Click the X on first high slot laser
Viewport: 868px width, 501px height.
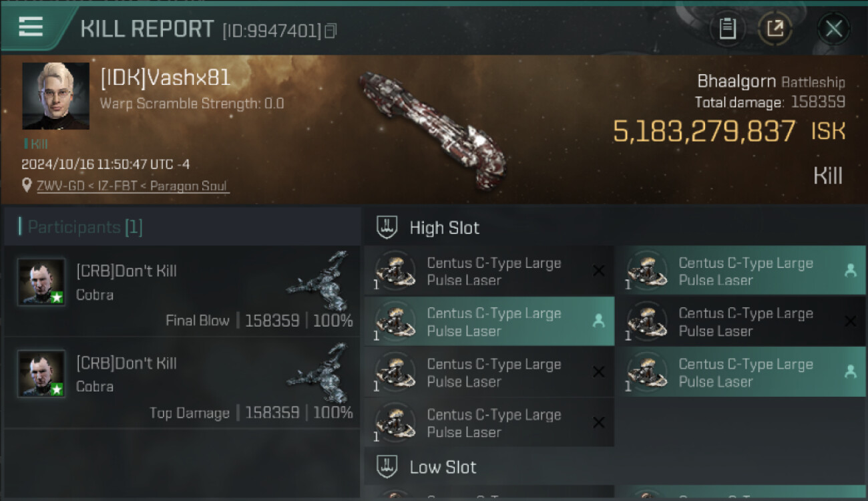coord(599,271)
